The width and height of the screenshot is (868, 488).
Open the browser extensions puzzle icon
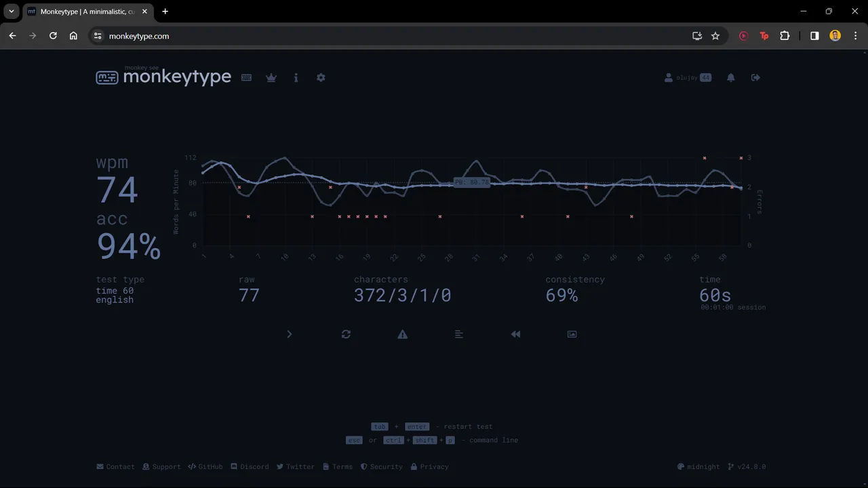(x=785, y=36)
